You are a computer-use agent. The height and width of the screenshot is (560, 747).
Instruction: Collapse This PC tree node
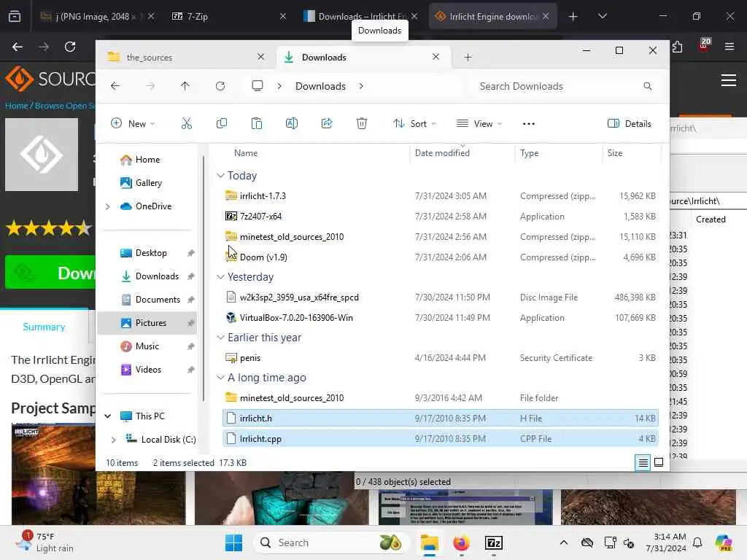pos(108,416)
